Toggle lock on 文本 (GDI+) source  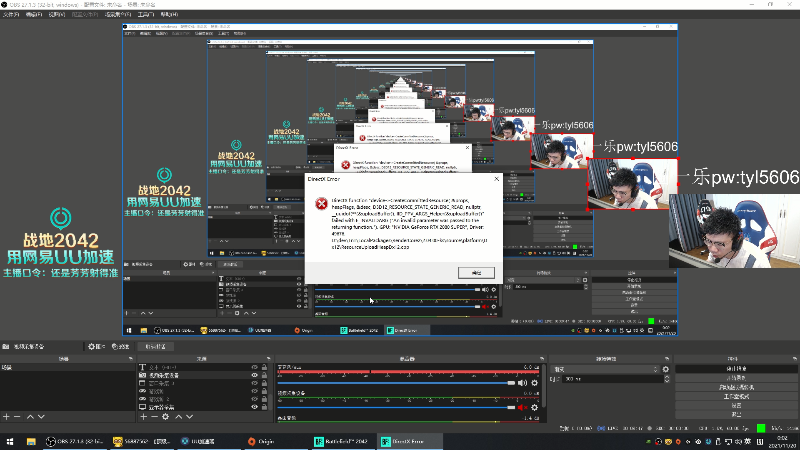264,367
